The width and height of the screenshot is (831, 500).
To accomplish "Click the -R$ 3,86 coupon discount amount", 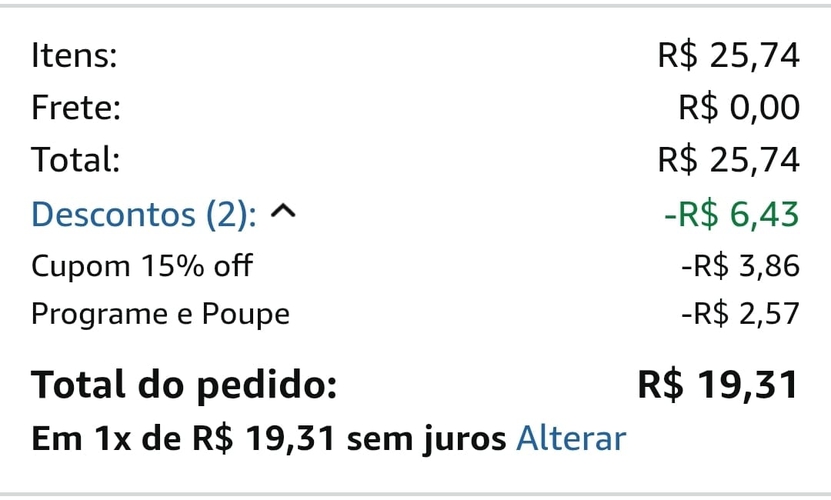I will [740, 266].
